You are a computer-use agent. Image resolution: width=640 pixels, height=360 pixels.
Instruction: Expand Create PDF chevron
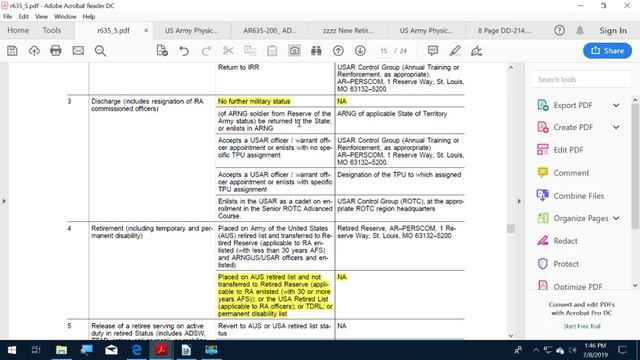[x=616, y=127]
